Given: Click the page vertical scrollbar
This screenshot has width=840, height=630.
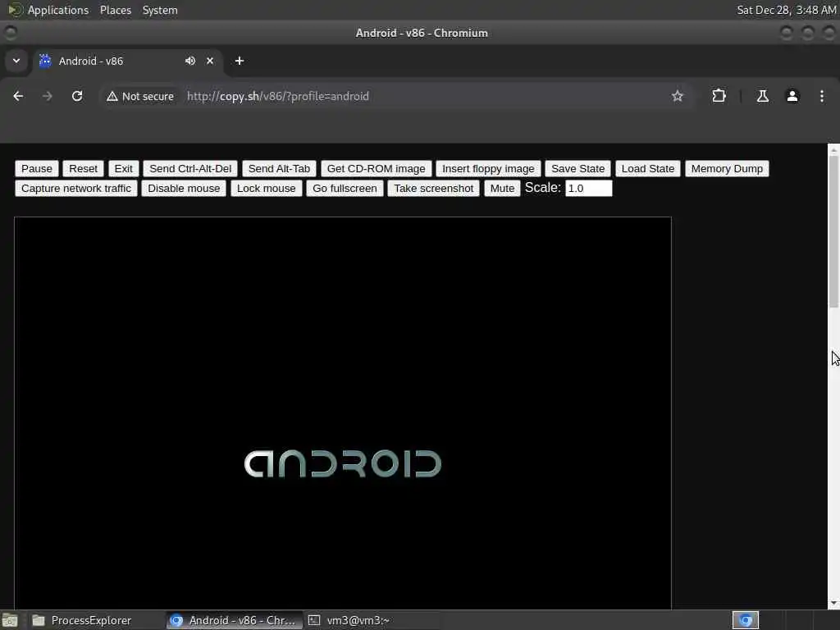Looking at the screenshot, I should pos(833,231).
